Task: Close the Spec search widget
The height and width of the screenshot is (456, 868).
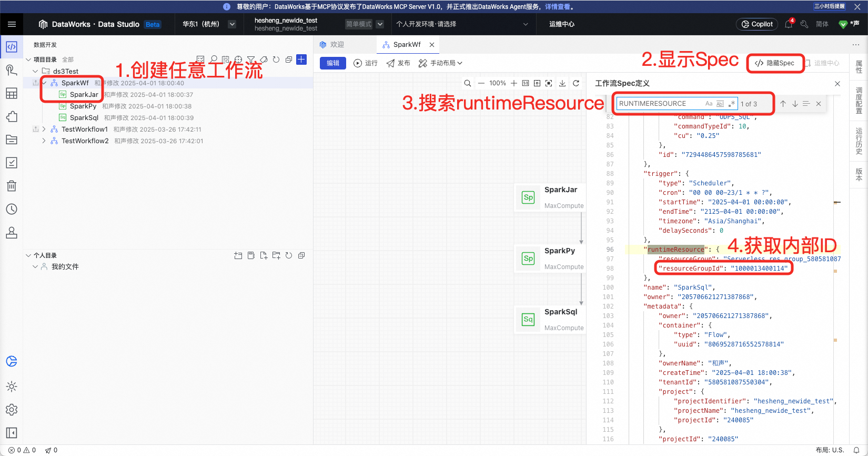Action: 819,104
